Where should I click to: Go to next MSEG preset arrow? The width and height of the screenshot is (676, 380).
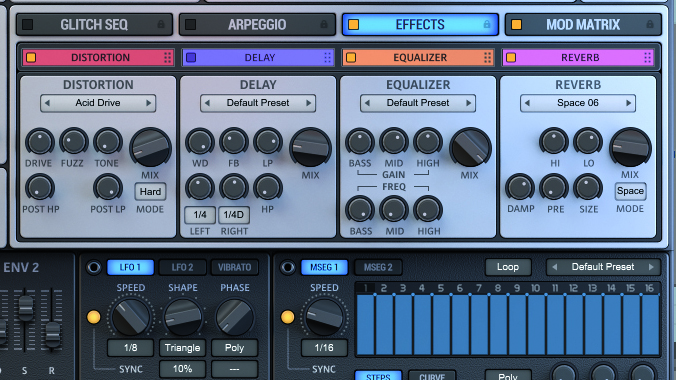click(x=651, y=267)
